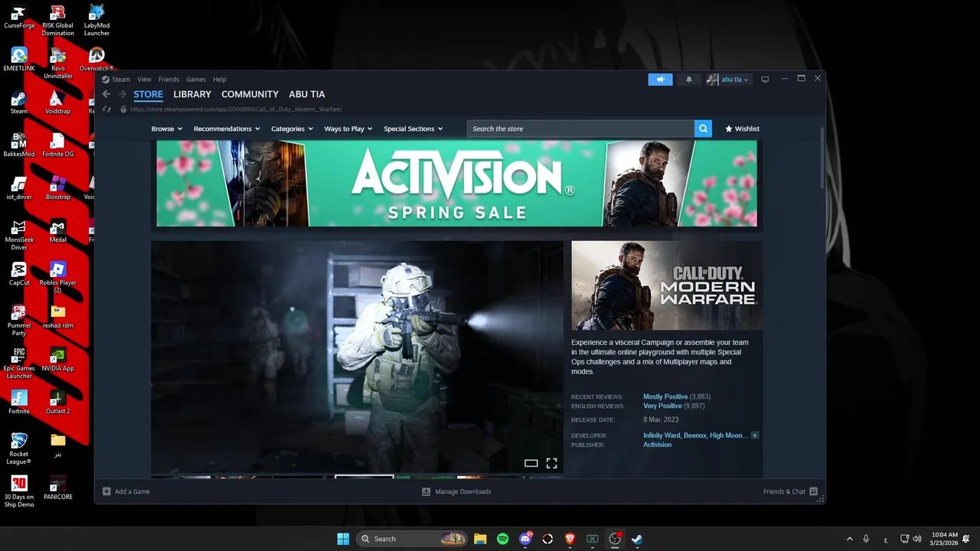
Task: Open RISK Global Domination desktop shortcut
Action: tap(57, 20)
